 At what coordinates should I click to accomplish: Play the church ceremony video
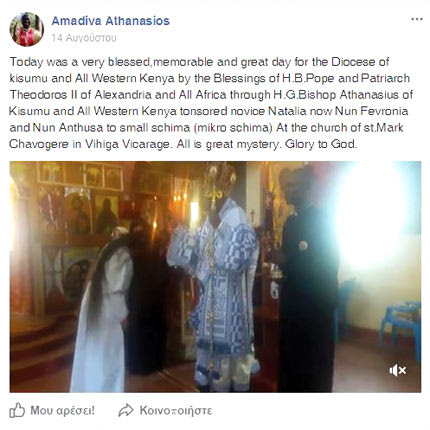[215, 277]
